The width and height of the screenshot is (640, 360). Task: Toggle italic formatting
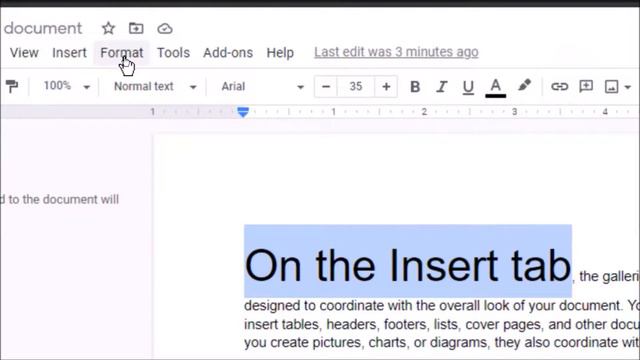coord(441,87)
